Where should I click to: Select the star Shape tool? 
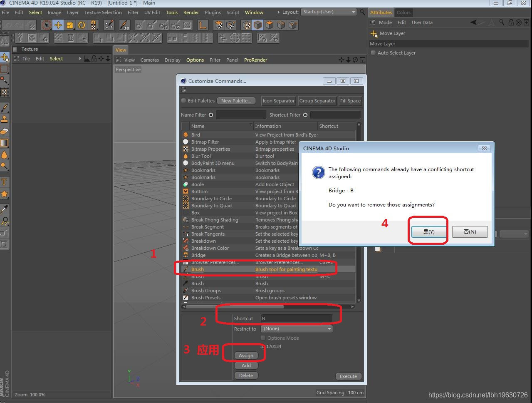[4, 194]
